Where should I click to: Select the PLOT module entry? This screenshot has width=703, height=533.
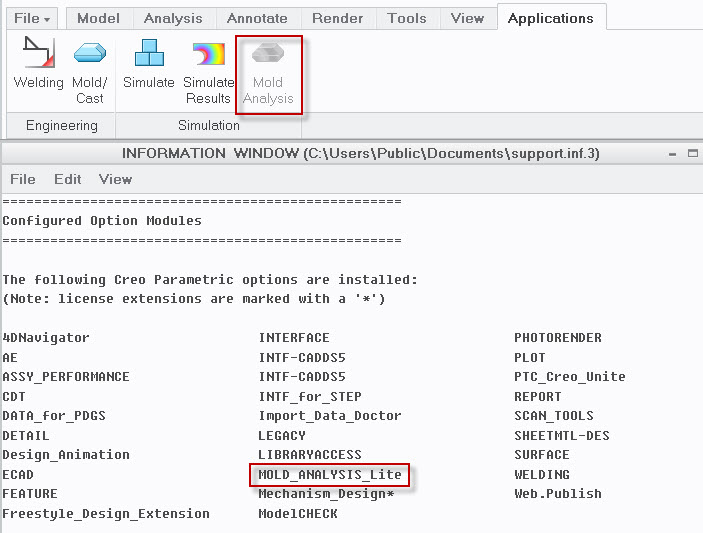pos(529,358)
